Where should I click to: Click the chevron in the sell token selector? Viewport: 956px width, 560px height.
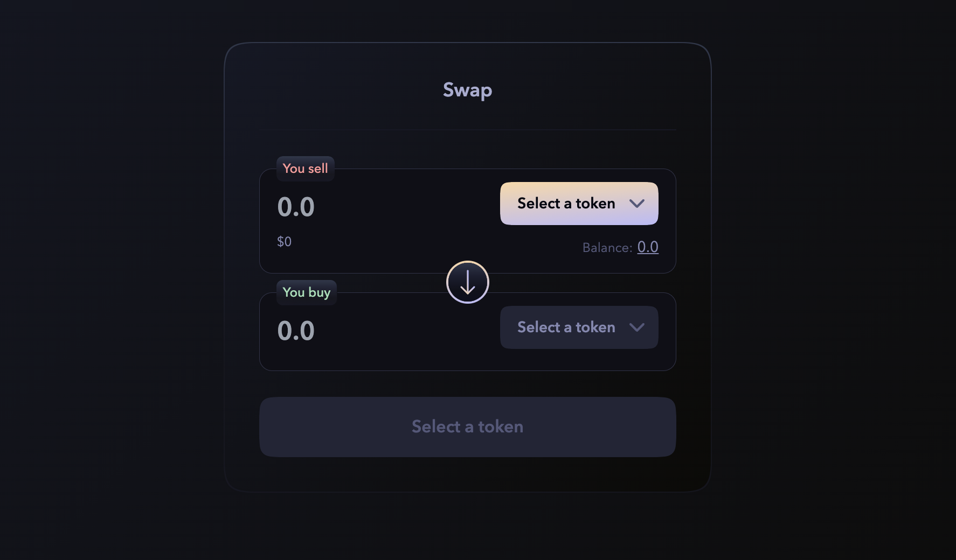[636, 204]
